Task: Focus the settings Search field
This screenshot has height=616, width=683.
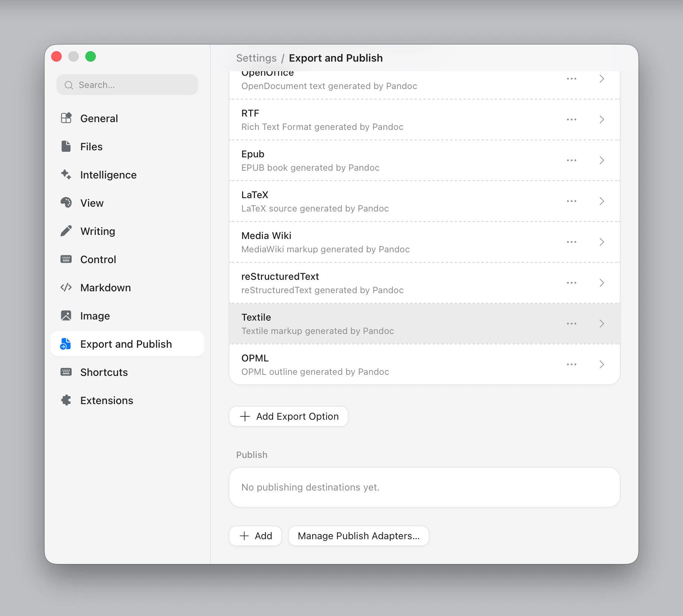Action: coord(127,85)
